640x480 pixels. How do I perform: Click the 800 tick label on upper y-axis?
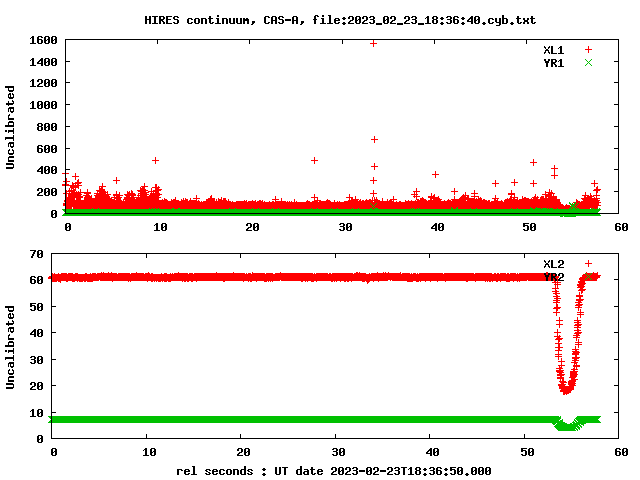tap(47, 127)
